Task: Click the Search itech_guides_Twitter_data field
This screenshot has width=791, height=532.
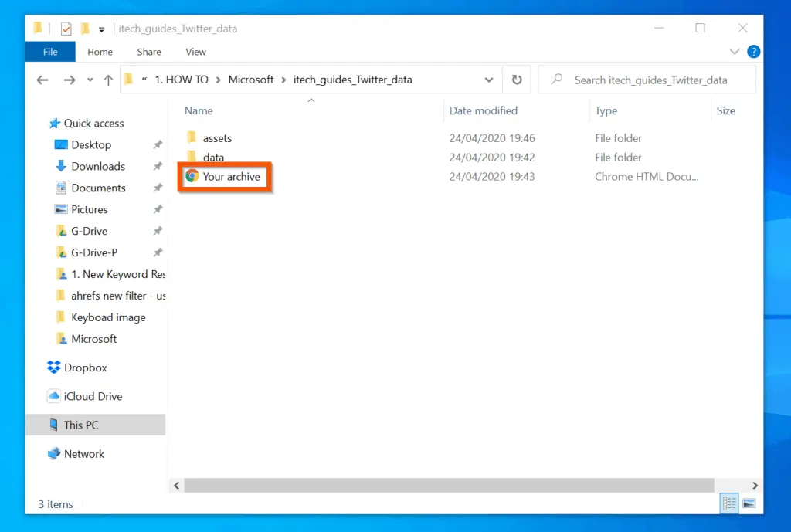Action: click(650, 80)
